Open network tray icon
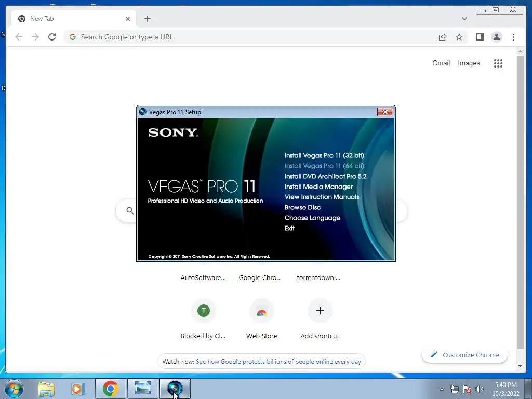The width and height of the screenshot is (532, 399). click(x=454, y=389)
